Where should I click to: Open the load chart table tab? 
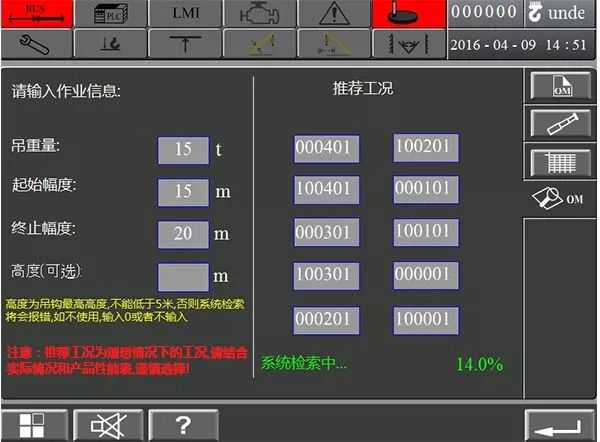[x=559, y=160]
